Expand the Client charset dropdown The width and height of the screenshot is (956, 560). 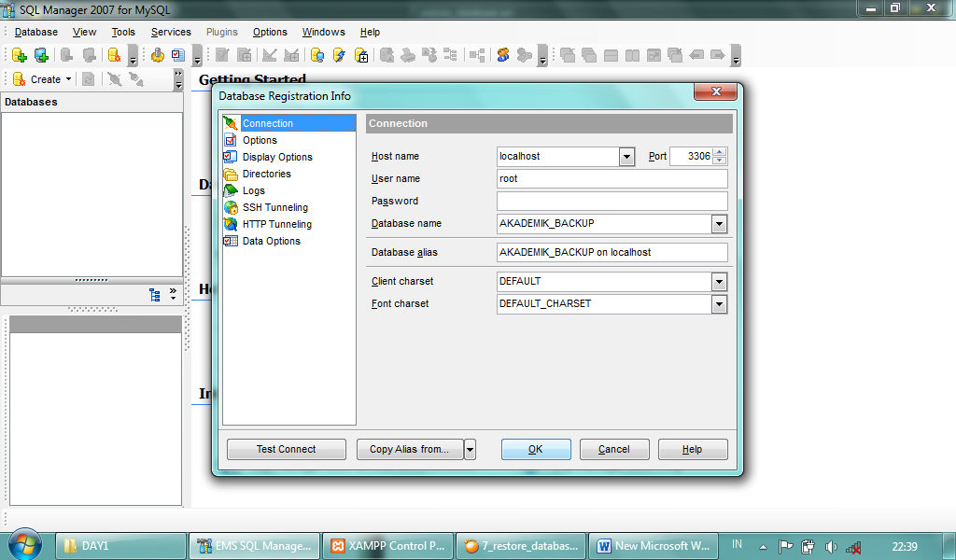[720, 282]
